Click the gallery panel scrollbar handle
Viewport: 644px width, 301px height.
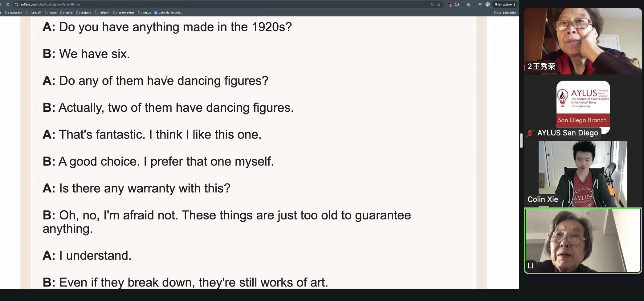click(x=521, y=141)
